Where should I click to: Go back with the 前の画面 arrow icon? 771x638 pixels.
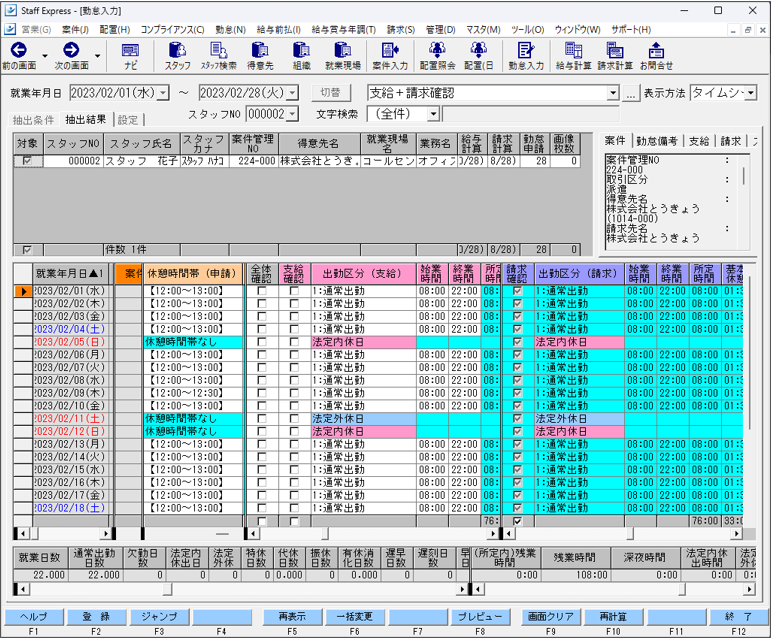[x=19, y=50]
